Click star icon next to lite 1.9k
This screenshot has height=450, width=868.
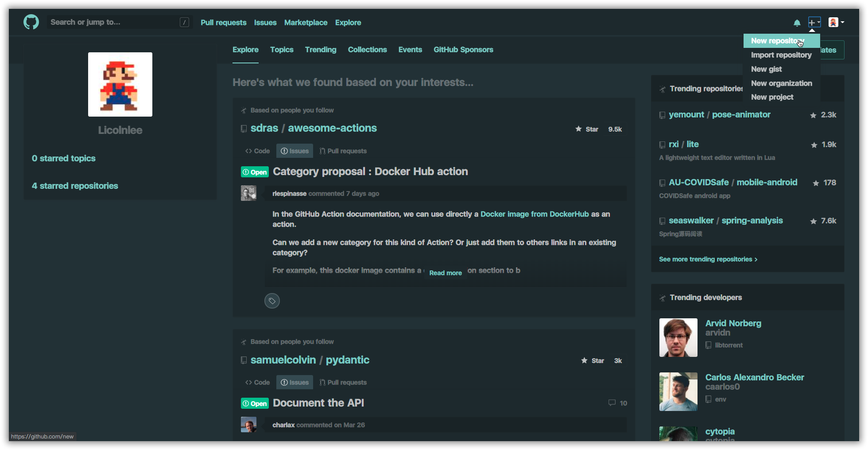[814, 145]
